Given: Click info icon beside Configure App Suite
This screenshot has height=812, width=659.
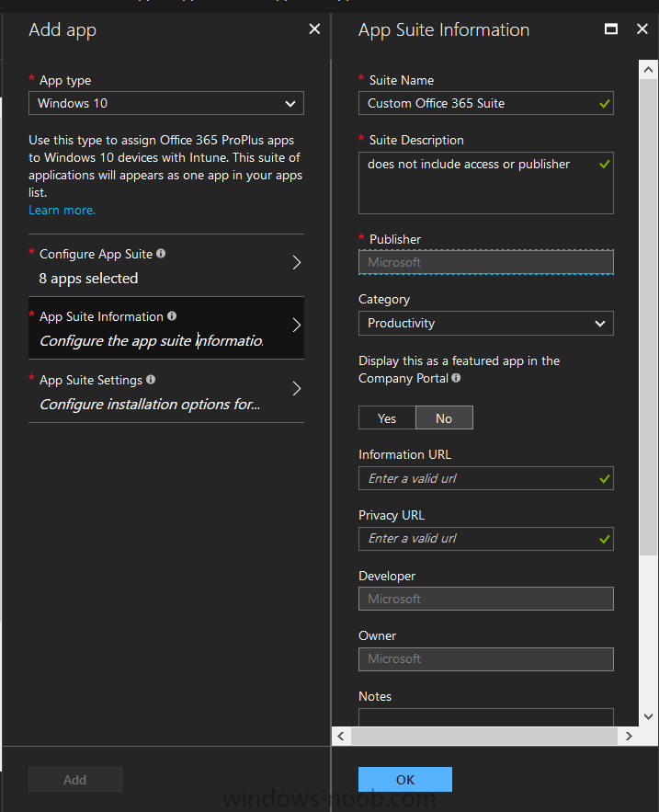Looking at the screenshot, I should (161, 253).
